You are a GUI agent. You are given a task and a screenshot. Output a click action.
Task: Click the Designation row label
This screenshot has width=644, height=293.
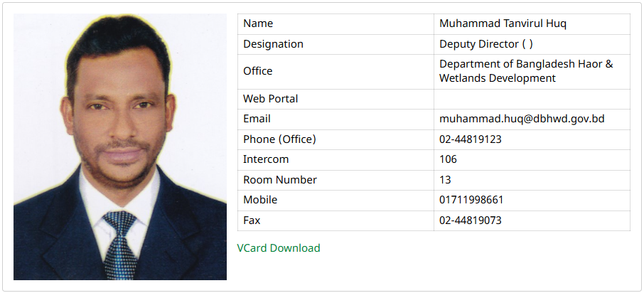click(x=273, y=44)
